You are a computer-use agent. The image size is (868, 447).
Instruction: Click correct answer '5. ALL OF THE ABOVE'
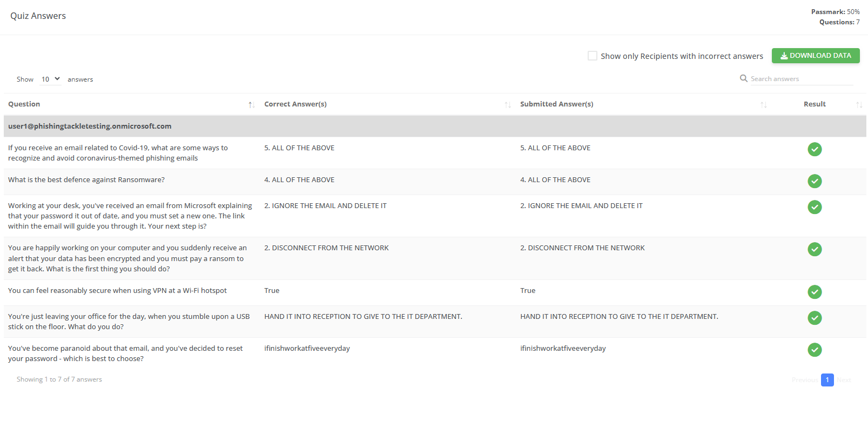click(x=299, y=148)
